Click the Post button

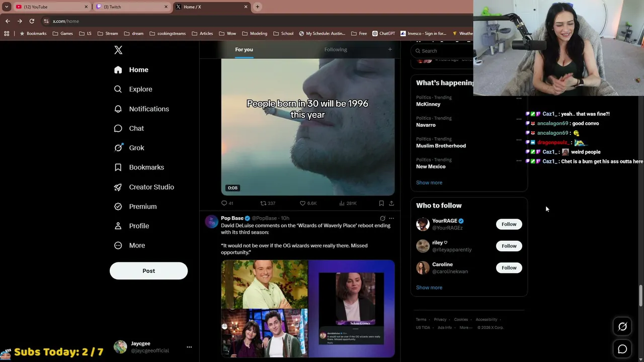coord(148,270)
